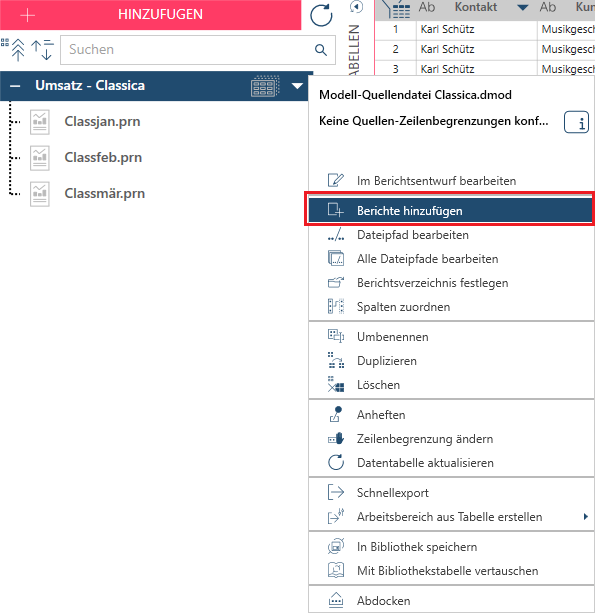Click the search magnifier icon

(321, 50)
